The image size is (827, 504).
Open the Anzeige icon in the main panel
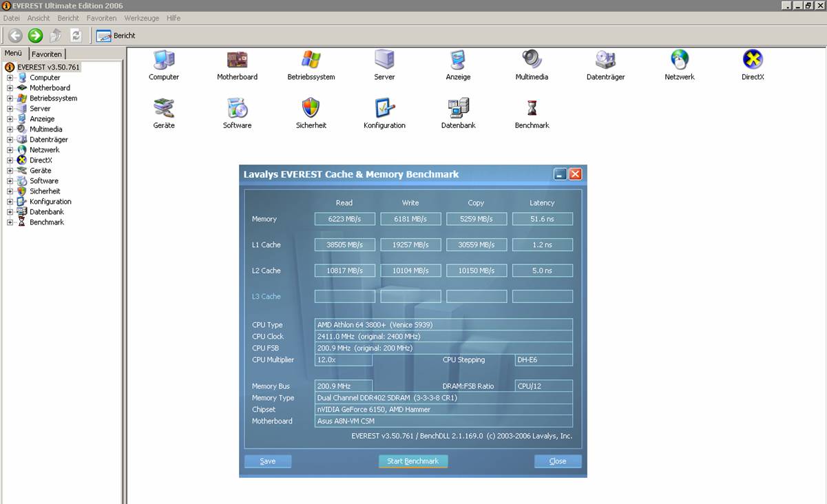coord(458,60)
